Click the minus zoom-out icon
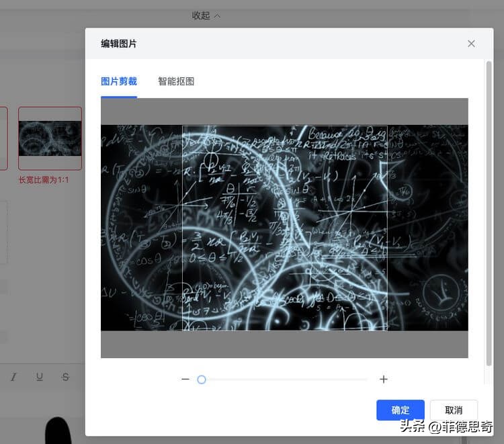The image size is (504, 444). coord(185,380)
